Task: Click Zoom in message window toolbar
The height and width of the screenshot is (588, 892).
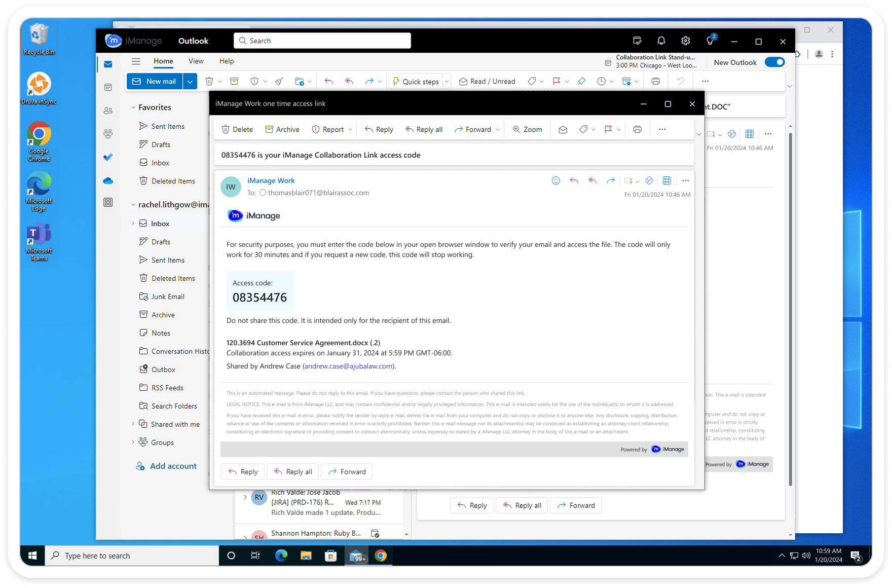Action: pyautogui.click(x=527, y=130)
